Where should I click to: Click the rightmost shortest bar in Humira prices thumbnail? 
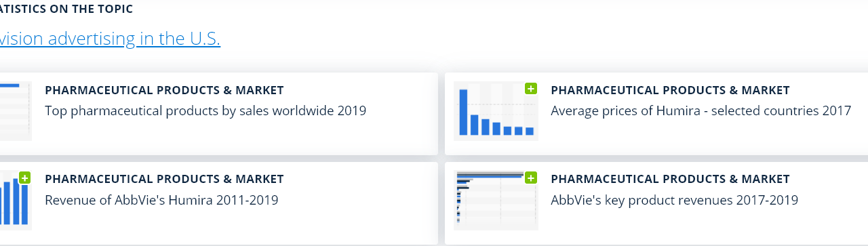(x=530, y=131)
